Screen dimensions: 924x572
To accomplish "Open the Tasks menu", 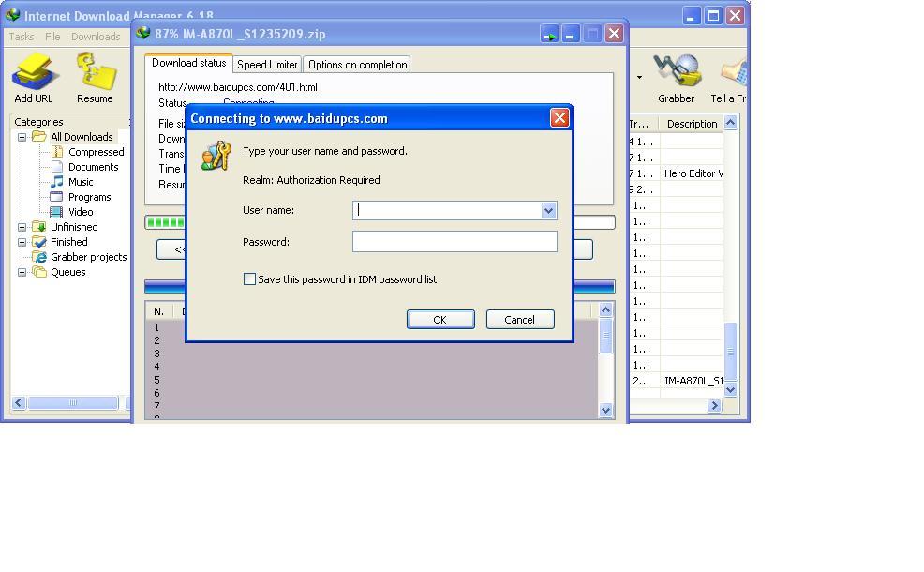I will tap(22, 37).
